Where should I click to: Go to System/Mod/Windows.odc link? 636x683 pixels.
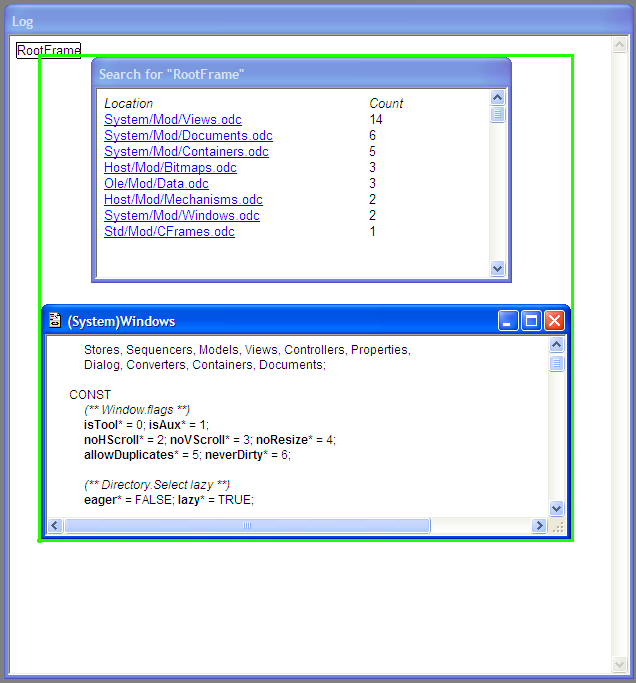click(181, 216)
